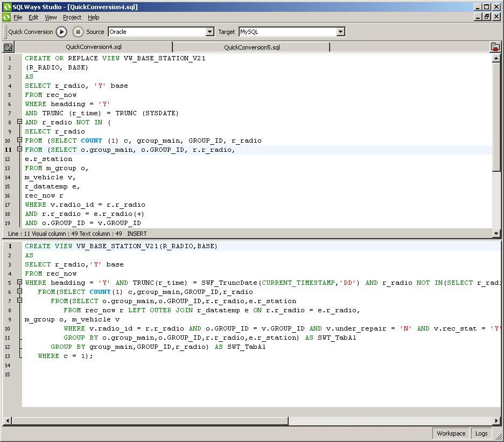Open the Target database dropdown
This screenshot has height=442, width=504.
pyautogui.click(x=340, y=32)
